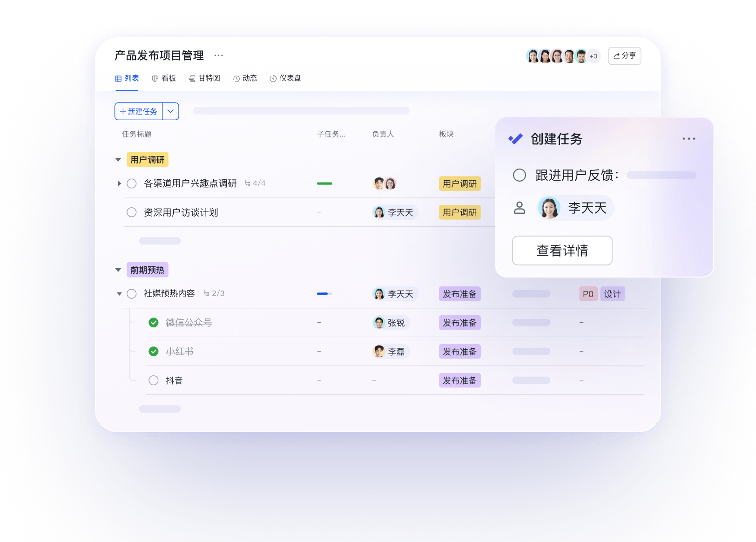Click the blue progress bar of 社媒预热内容
Image resolution: width=756 pixels, height=542 pixels.
[324, 294]
